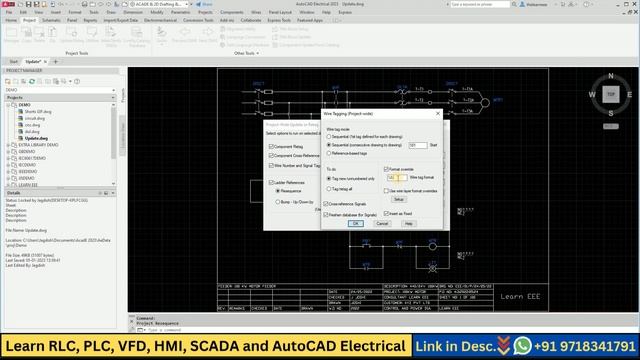Click the Plot/print icon in quick access toolbar

(84, 4)
